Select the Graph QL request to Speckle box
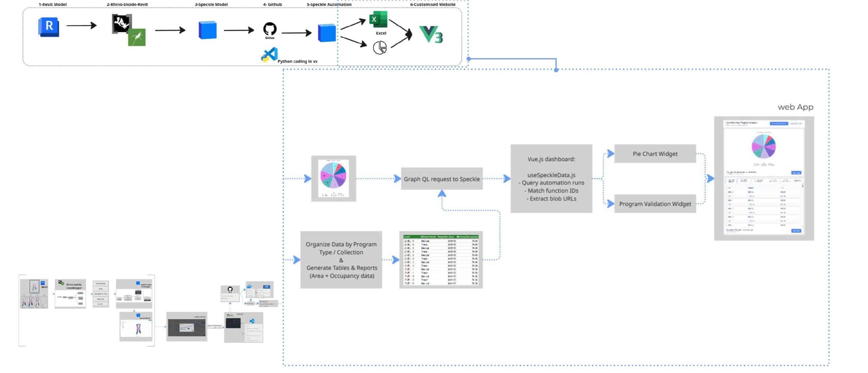This screenshot has width=868, height=373. [x=441, y=179]
